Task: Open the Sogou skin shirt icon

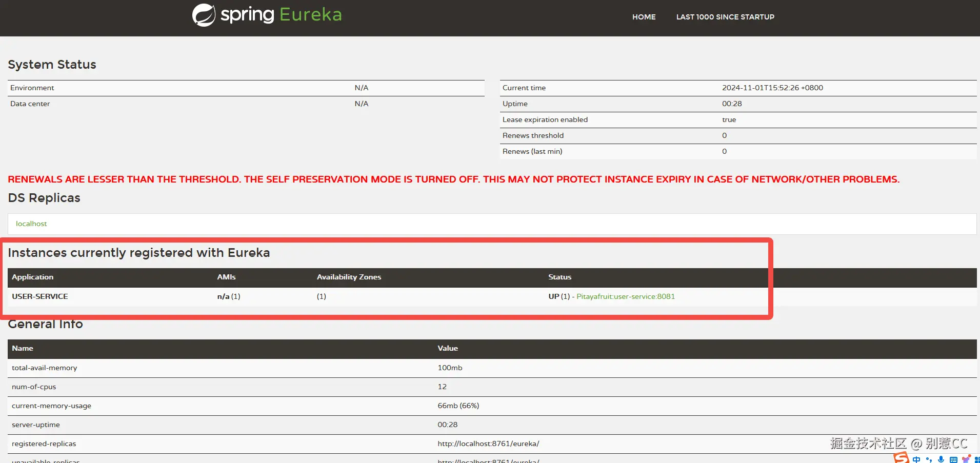Action: pos(966,459)
